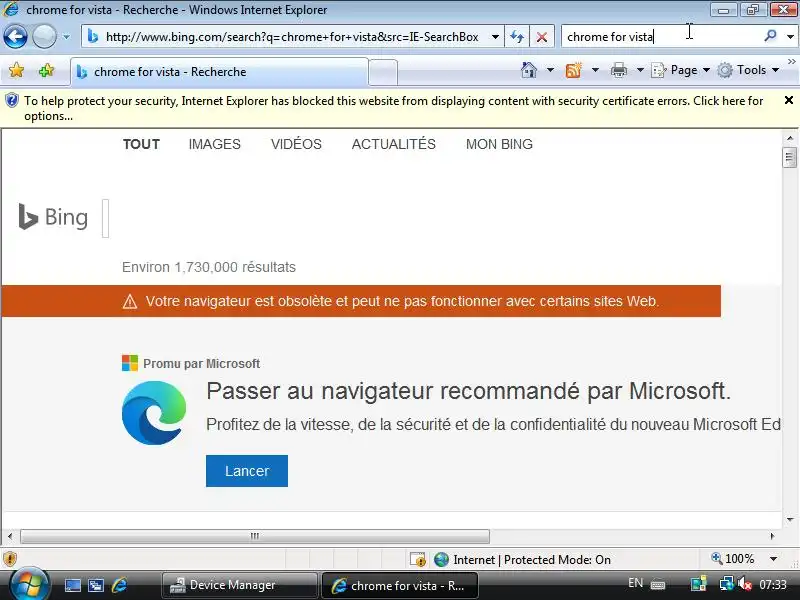
Task: Click the certificate error status icon
Action: (418, 560)
